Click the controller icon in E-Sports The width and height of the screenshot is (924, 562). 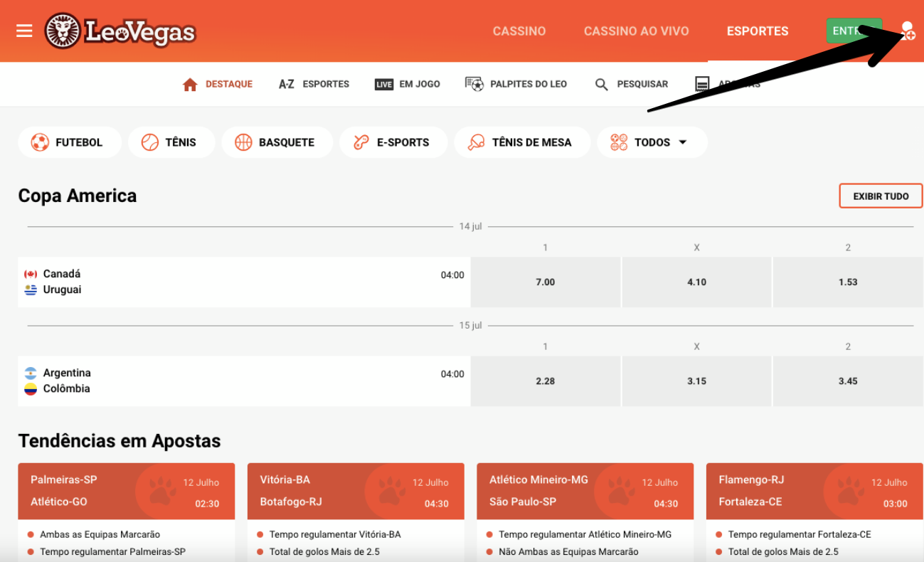coord(362,142)
